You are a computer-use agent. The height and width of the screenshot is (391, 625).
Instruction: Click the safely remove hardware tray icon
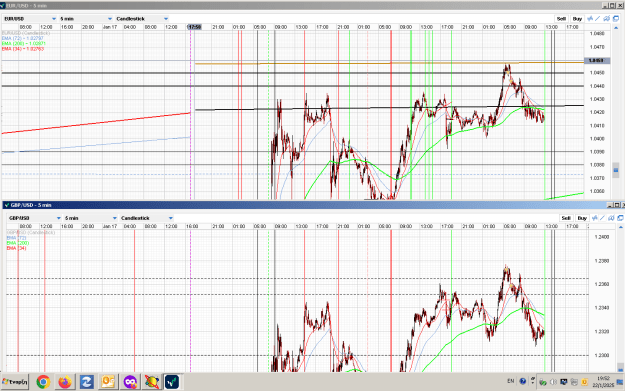(x=543, y=382)
